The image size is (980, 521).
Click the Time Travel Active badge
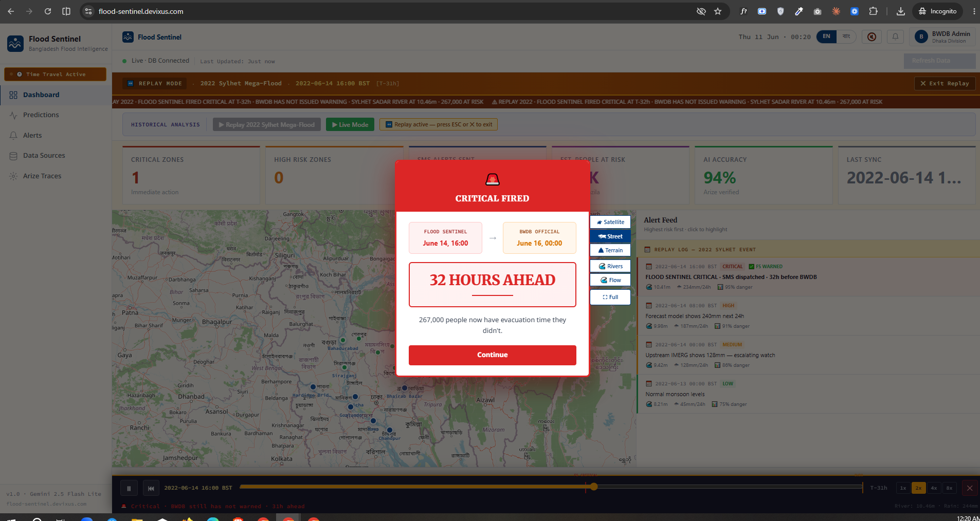(56, 75)
